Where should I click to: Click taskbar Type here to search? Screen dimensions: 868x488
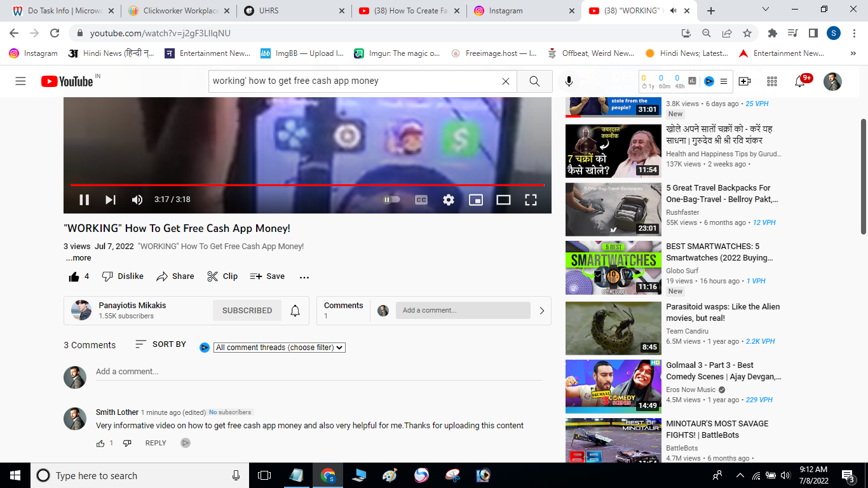140,475
